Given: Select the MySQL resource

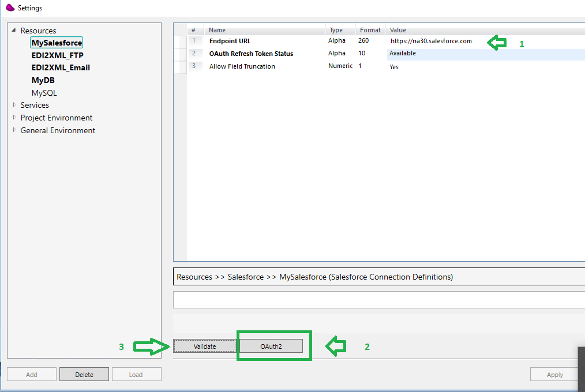Looking at the screenshot, I should [x=44, y=93].
